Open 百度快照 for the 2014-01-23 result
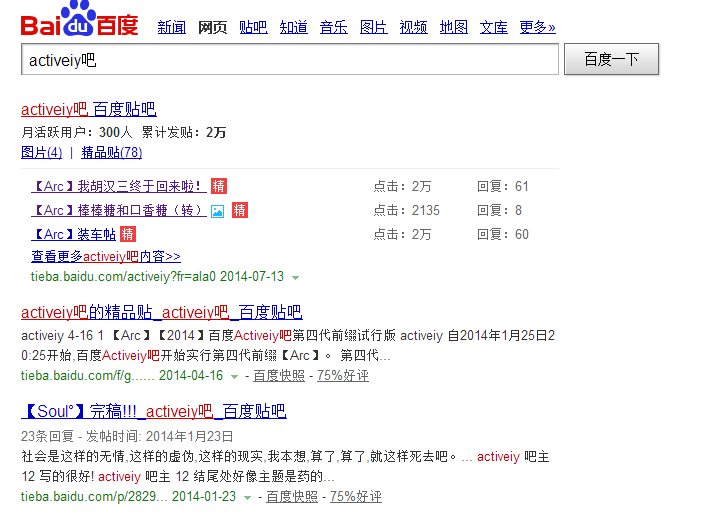715x514 pixels. [292, 497]
